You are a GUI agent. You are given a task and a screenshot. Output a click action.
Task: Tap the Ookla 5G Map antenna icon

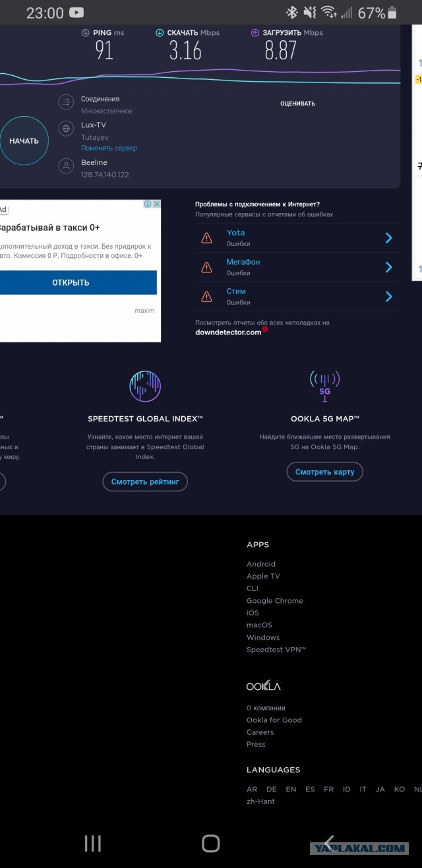324,386
